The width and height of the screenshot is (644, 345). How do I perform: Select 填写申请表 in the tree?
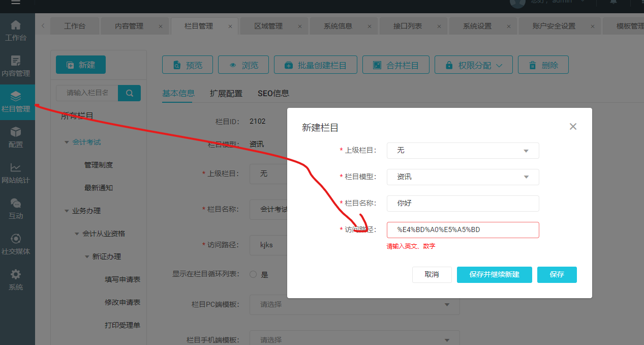pos(122,279)
